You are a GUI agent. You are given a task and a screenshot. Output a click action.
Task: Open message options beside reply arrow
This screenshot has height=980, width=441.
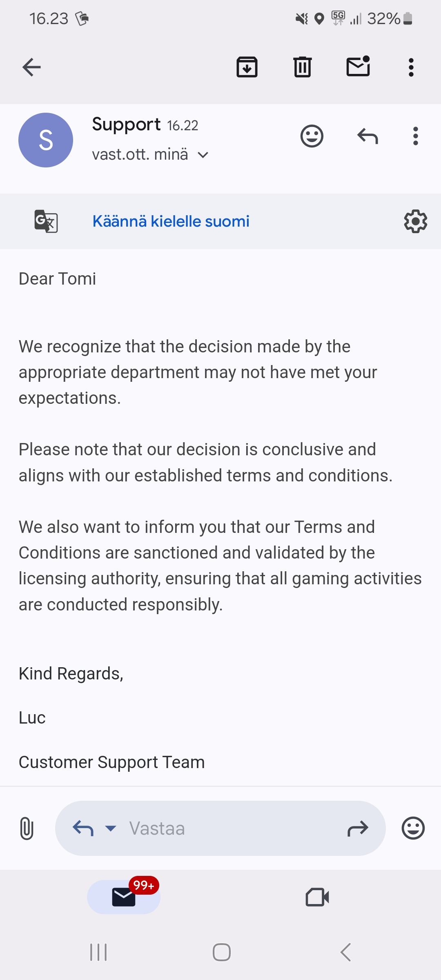[x=416, y=136]
